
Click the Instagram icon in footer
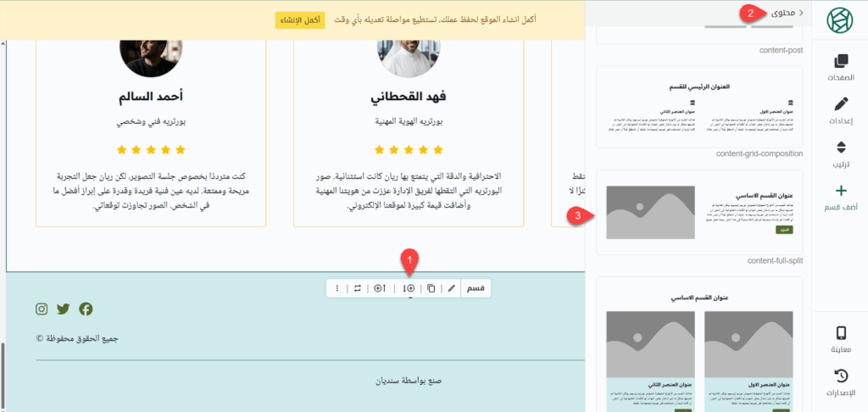pos(42,309)
